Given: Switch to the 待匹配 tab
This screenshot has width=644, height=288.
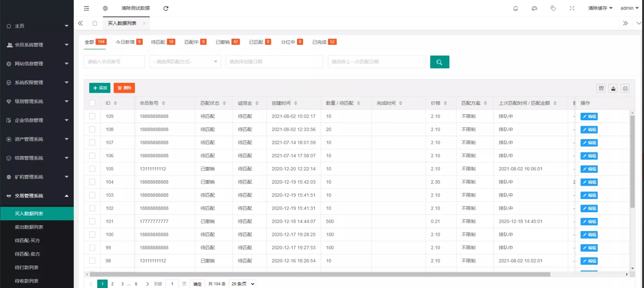Looking at the screenshot, I should click(x=163, y=42).
